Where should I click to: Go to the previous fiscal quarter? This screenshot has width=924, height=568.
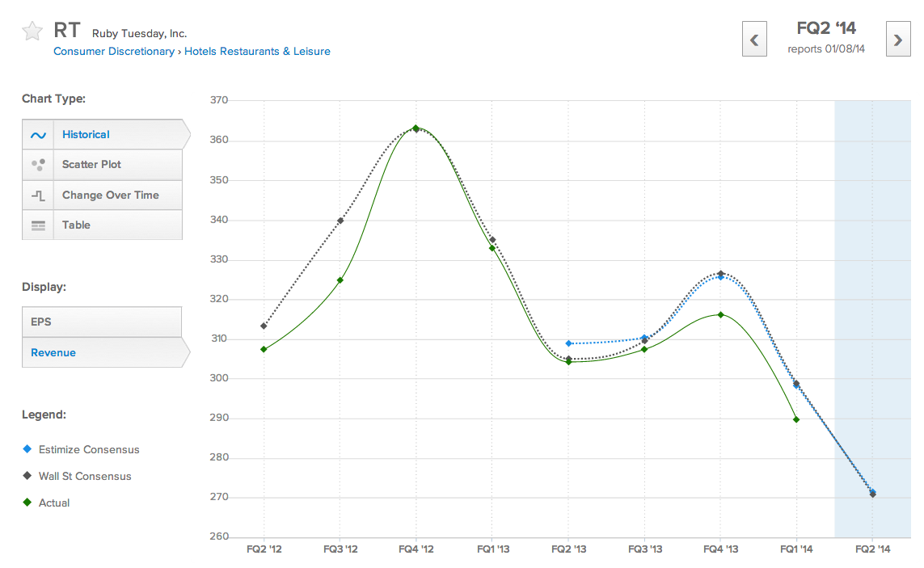point(754,40)
